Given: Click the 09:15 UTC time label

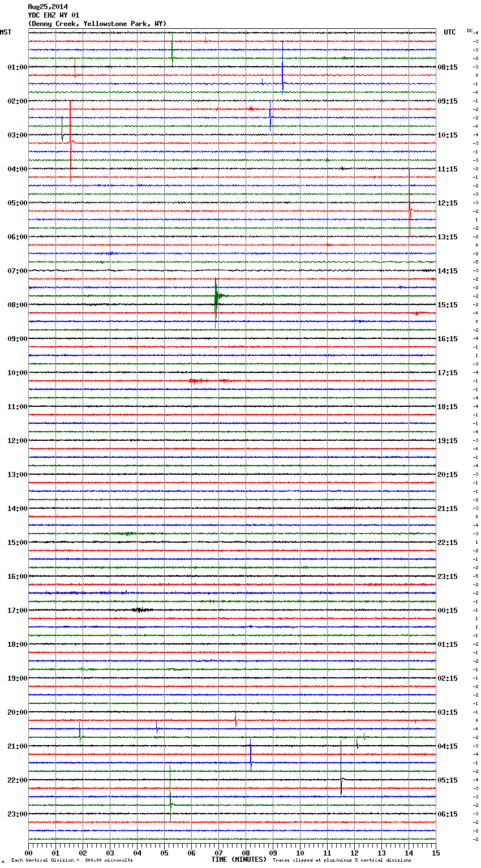Looking at the screenshot, I should [x=448, y=101].
